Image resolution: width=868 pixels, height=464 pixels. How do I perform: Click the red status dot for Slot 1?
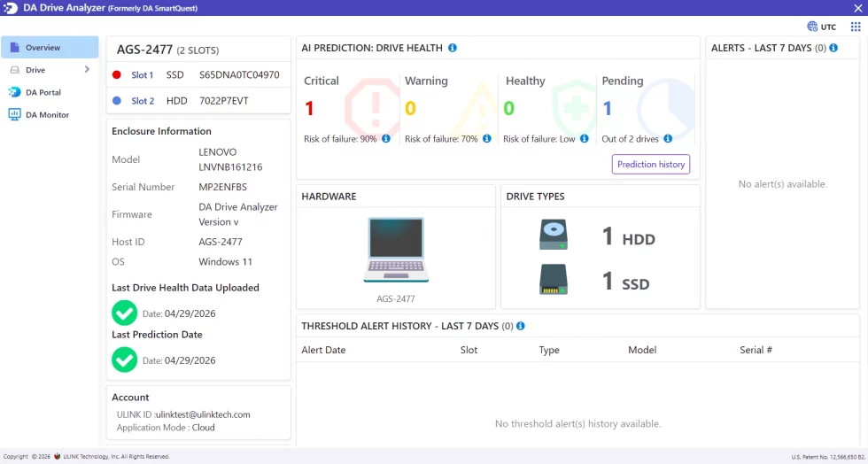point(117,74)
